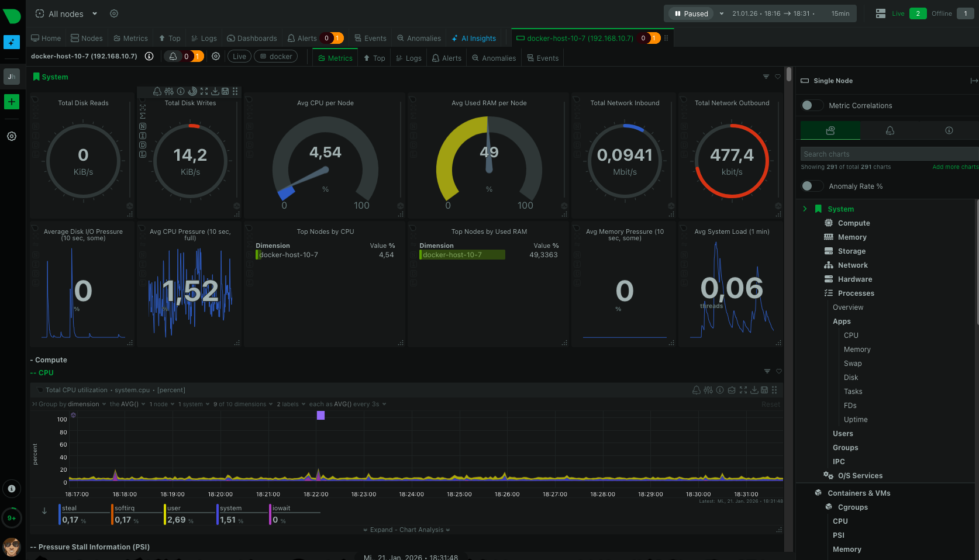Switch to the alerts bell tab in the Single Node panel
This screenshot has height=560, width=979.
(890, 130)
